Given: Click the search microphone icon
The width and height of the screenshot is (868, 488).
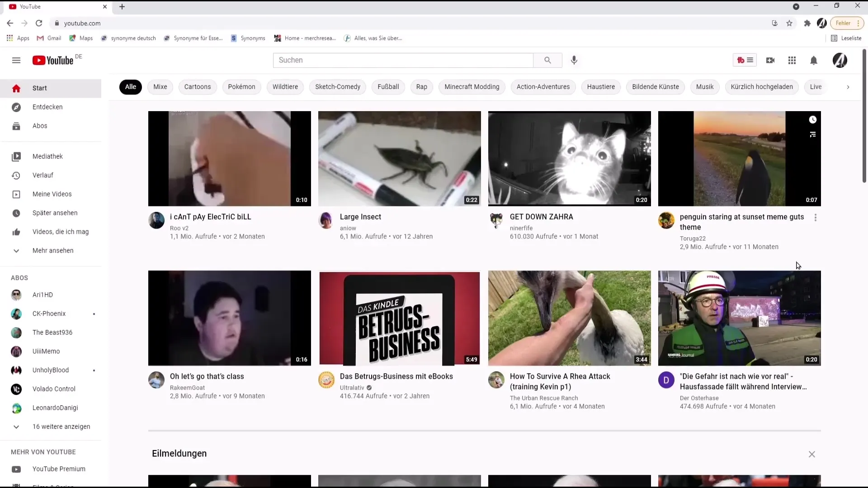Looking at the screenshot, I should pos(574,60).
